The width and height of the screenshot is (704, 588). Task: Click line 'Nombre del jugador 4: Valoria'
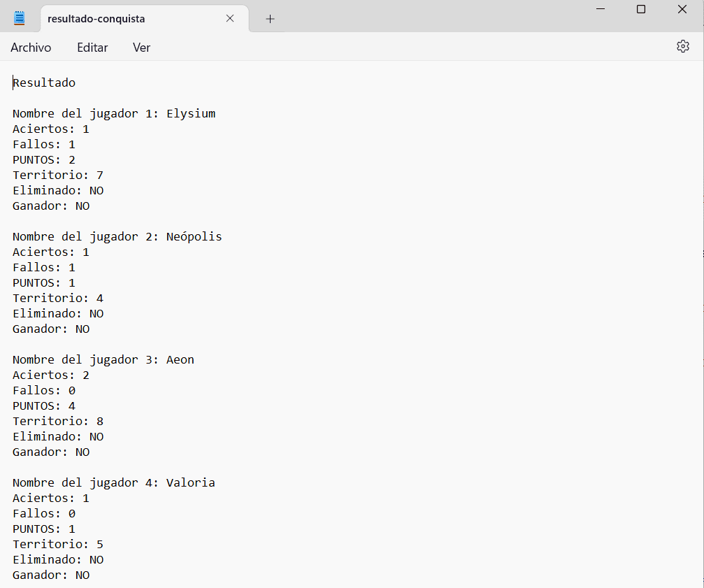click(113, 482)
